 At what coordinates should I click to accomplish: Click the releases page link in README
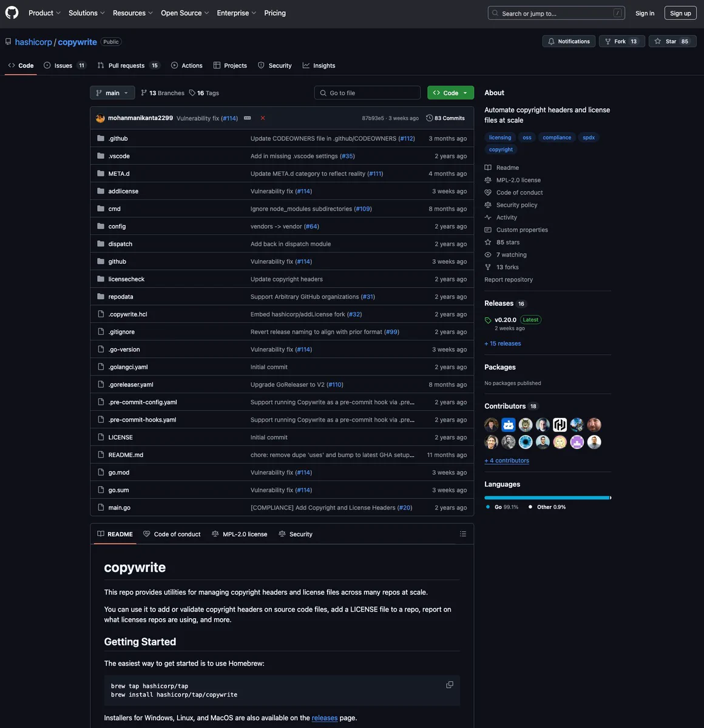(325, 718)
